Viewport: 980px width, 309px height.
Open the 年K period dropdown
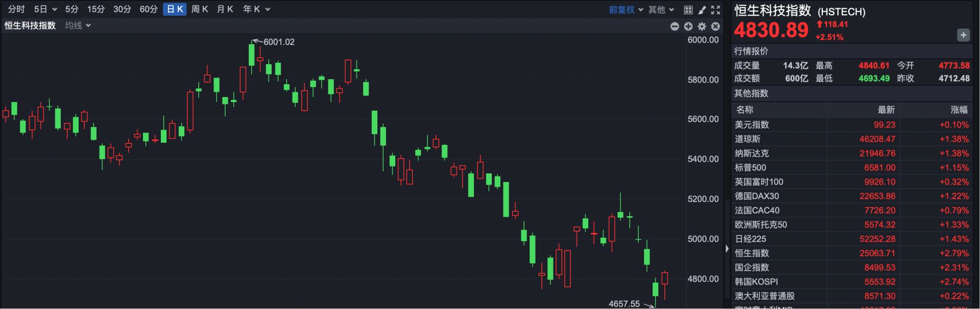256,9
